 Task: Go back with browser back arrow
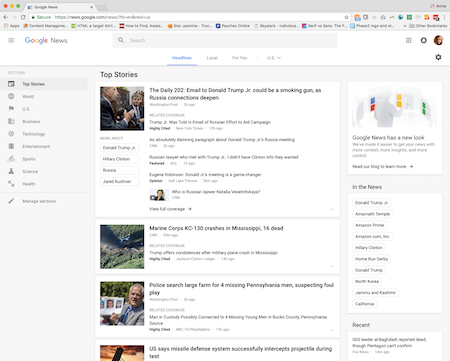[6, 17]
